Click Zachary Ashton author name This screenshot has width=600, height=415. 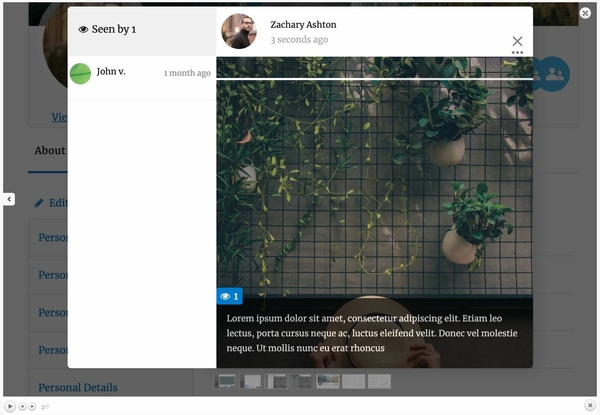(303, 24)
